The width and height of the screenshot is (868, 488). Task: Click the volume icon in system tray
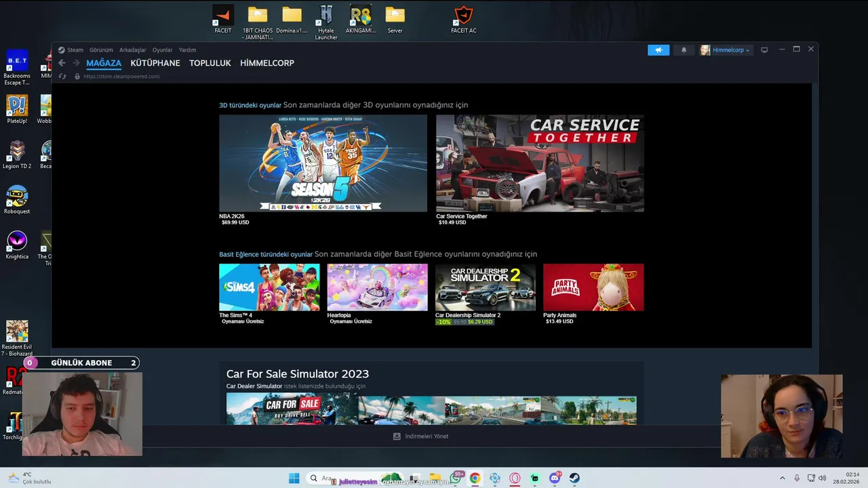(x=823, y=479)
